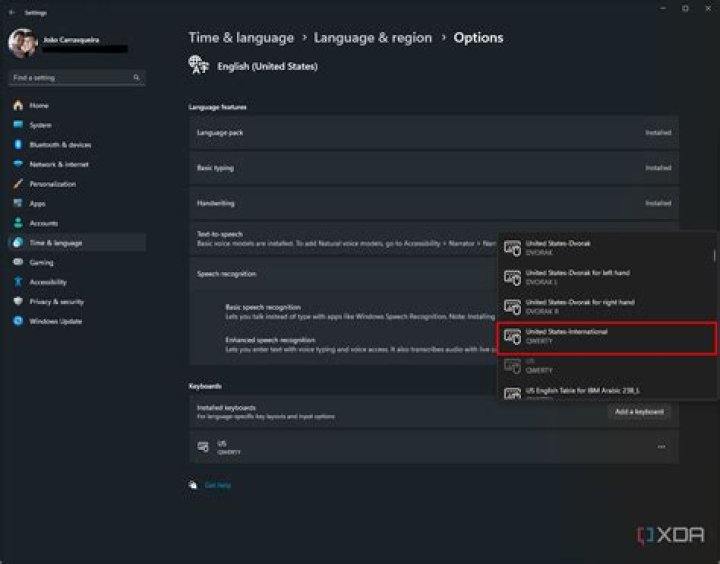Click the Get help icon

coord(193,485)
